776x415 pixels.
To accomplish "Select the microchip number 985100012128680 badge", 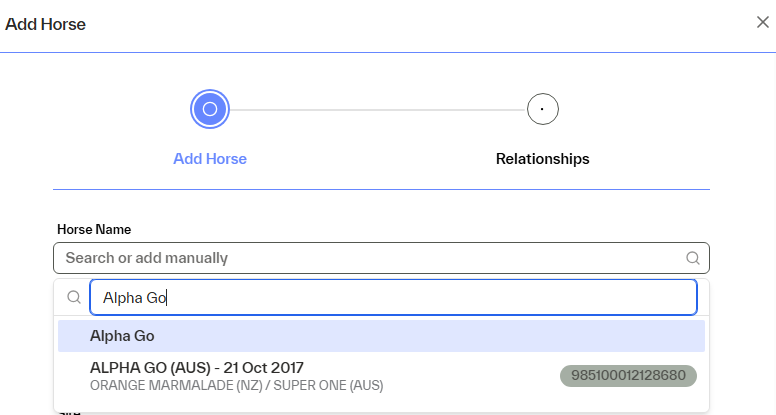I will 628,375.
